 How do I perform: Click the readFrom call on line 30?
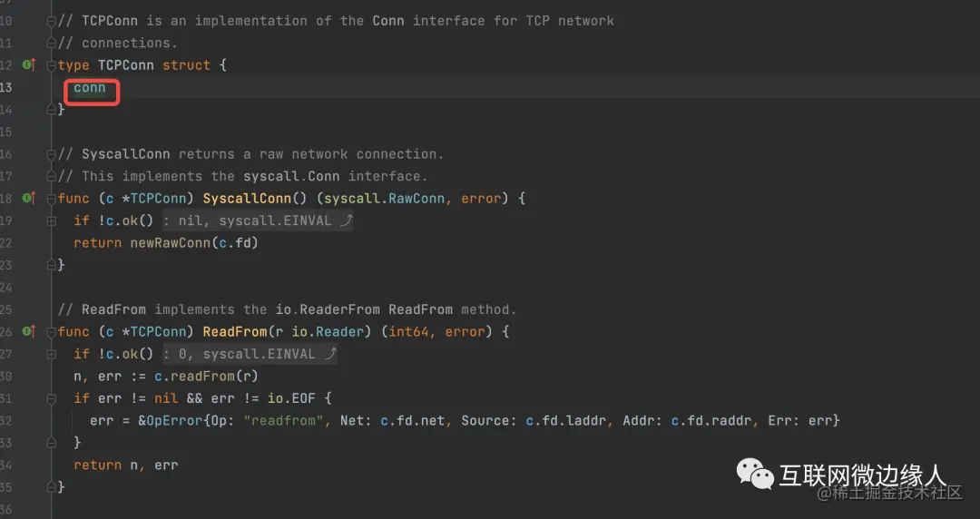point(202,376)
